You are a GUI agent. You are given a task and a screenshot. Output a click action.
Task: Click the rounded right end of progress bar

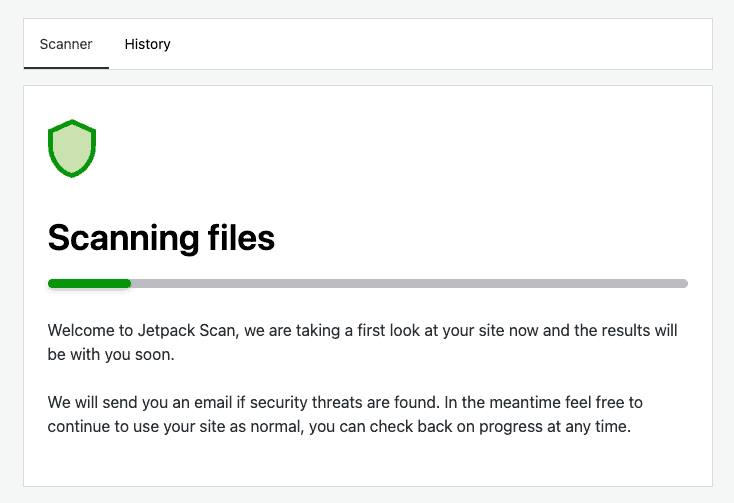pyautogui.click(x=684, y=284)
